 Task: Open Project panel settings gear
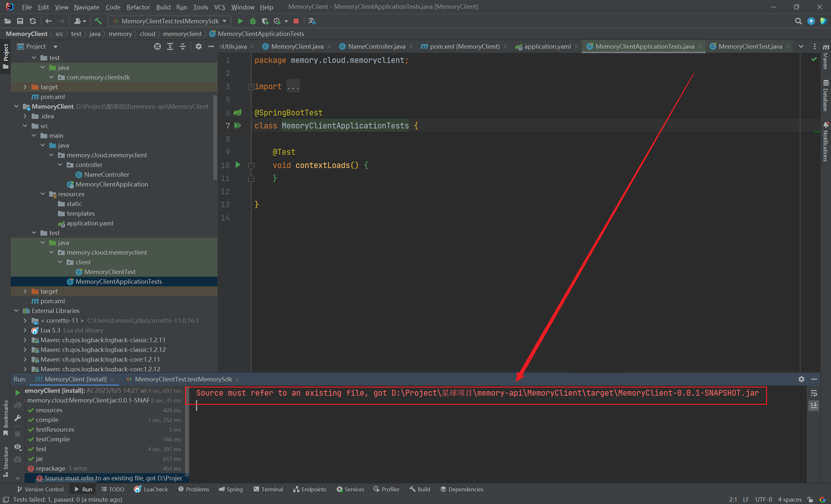[198, 46]
